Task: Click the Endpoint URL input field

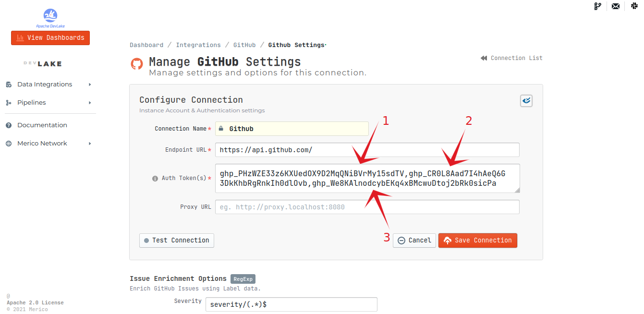Action: [x=367, y=150]
